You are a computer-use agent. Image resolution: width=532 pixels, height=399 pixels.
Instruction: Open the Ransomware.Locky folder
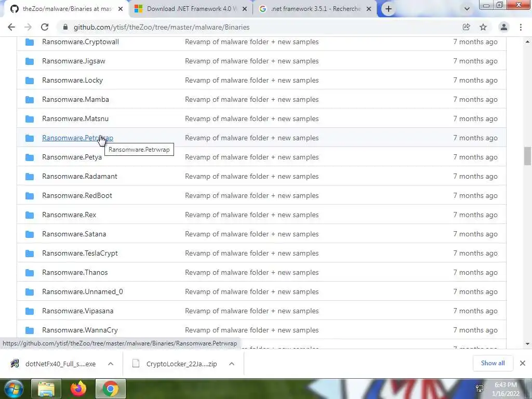pyautogui.click(x=72, y=81)
